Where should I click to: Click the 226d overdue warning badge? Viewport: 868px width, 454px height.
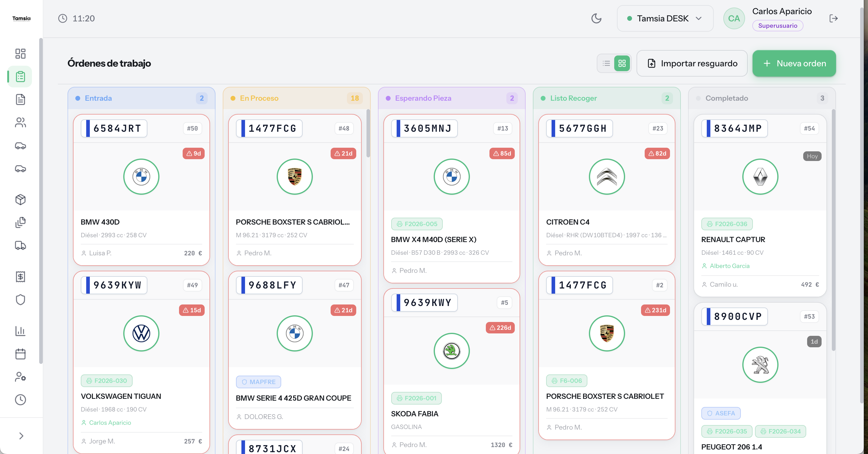pos(500,328)
